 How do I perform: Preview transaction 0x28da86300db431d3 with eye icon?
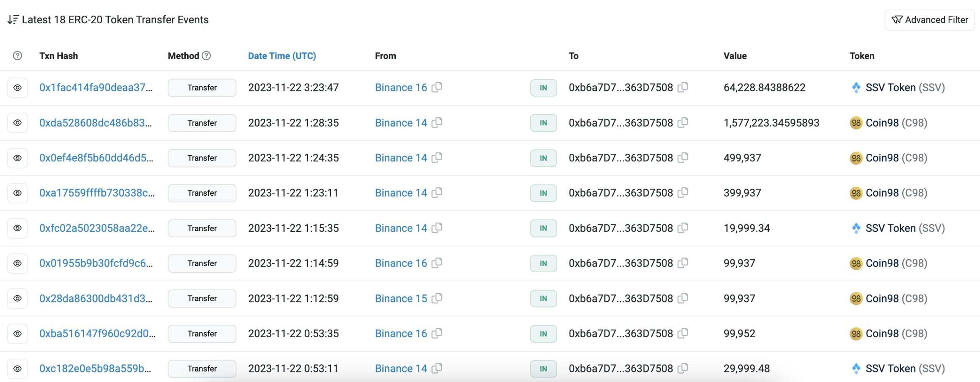[x=18, y=298]
